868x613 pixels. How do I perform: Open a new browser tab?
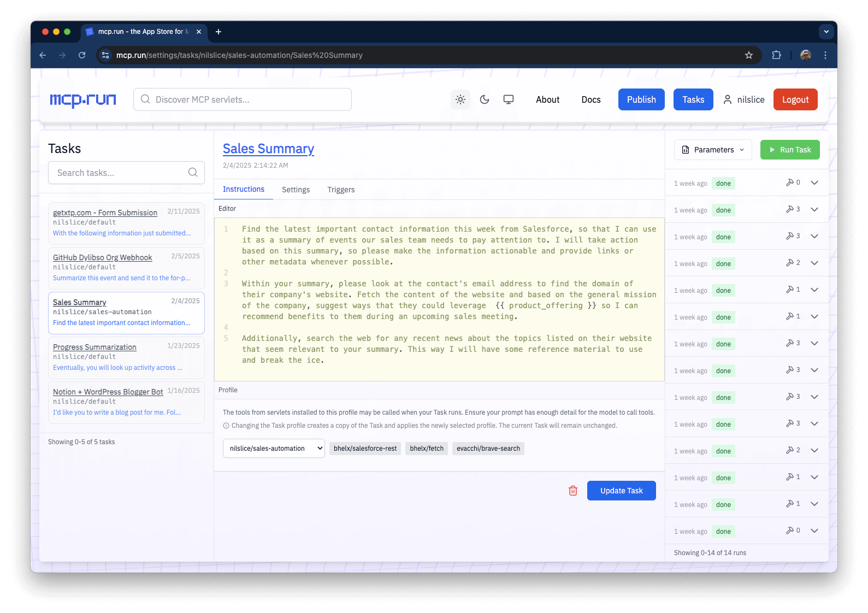pos(219,32)
